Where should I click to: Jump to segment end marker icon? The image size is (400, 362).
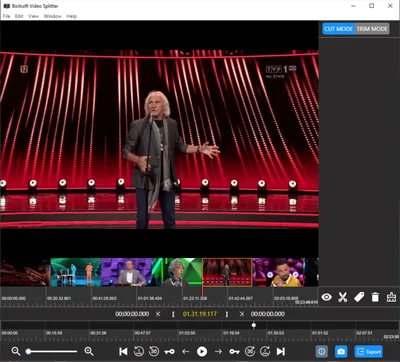[x=242, y=314]
